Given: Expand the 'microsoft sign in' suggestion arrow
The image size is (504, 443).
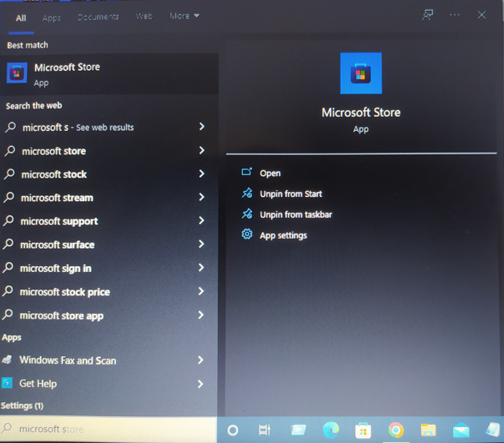Looking at the screenshot, I should coord(201,268).
